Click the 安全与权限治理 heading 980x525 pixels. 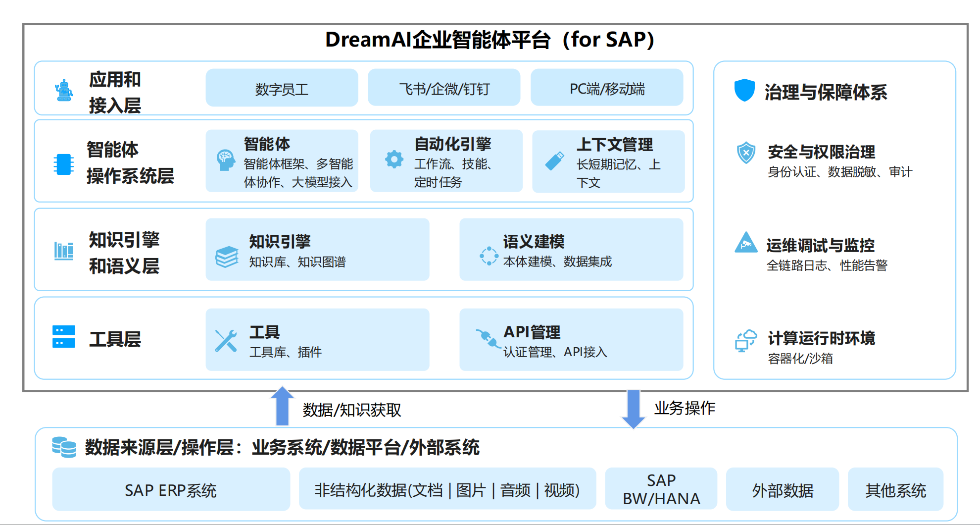coord(822,152)
